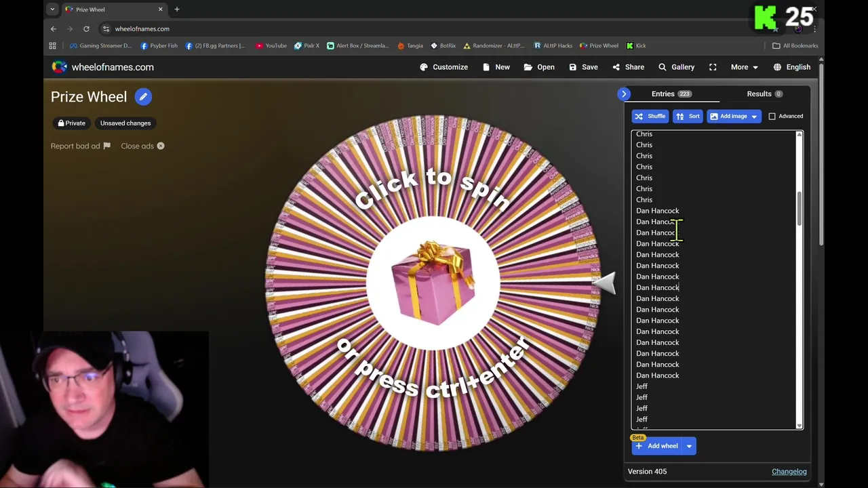Share the wheel
Screen dimensions: 868x488
click(628, 67)
